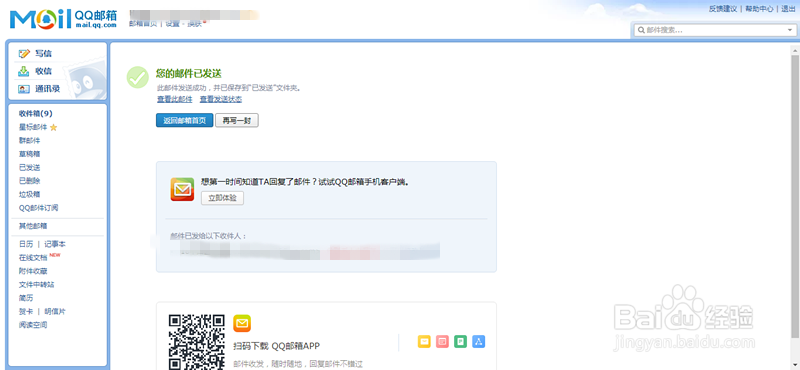Click in the 邮件搜索 search field
800x370 pixels.
coord(714,30)
